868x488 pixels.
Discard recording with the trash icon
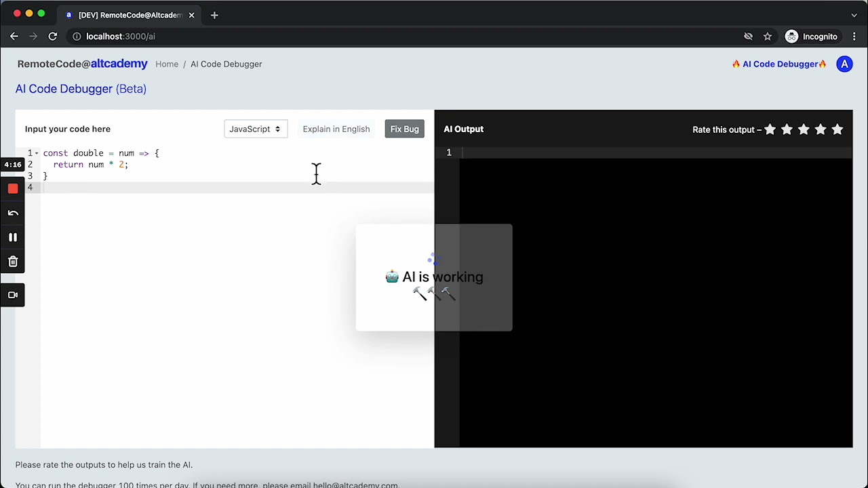13,262
